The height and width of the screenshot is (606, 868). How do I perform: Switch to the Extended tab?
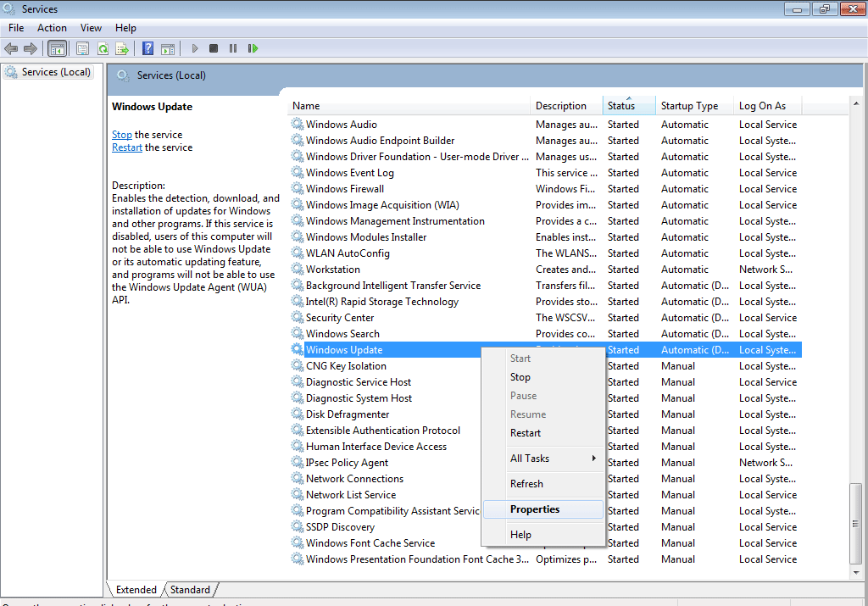[x=136, y=589]
